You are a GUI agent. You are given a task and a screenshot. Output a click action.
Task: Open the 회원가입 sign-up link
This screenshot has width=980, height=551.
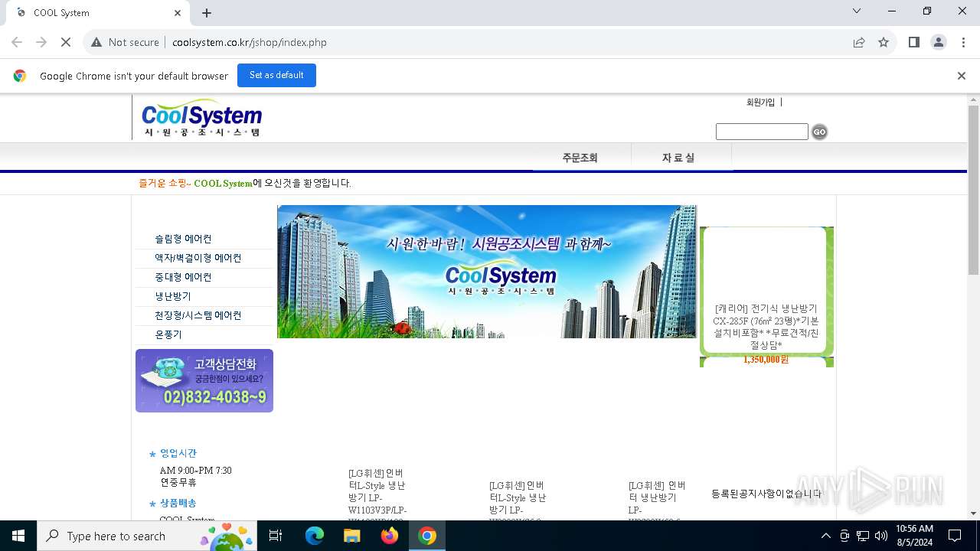click(760, 103)
